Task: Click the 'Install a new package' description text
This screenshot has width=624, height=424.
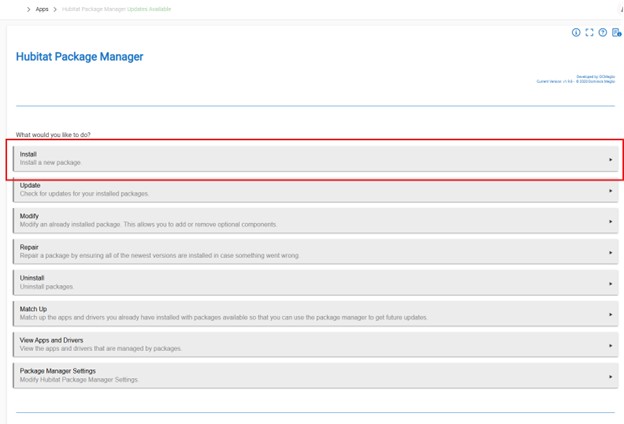Action: click(x=50, y=163)
